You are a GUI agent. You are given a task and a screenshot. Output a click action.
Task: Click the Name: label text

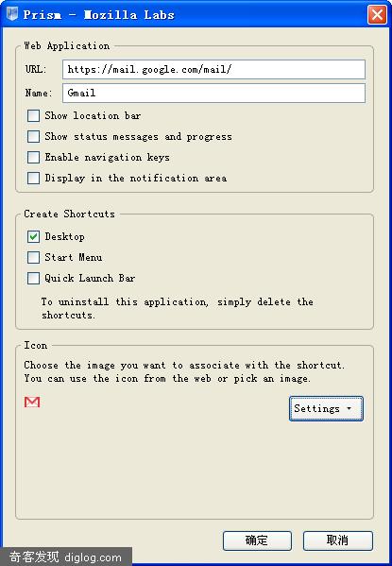pos(39,94)
